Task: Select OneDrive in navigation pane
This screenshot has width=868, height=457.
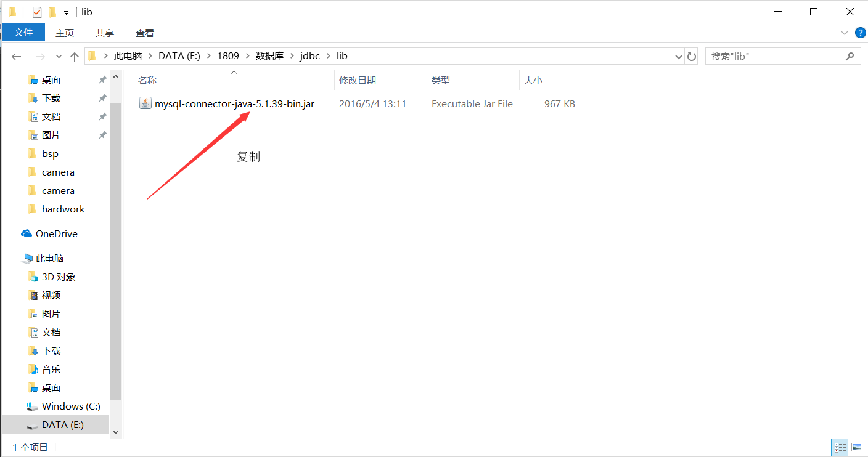Action: tap(57, 234)
